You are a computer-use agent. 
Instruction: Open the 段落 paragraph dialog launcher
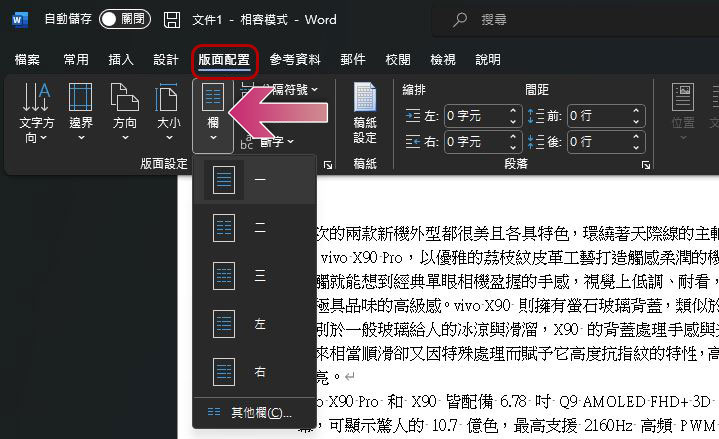pos(646,165)
